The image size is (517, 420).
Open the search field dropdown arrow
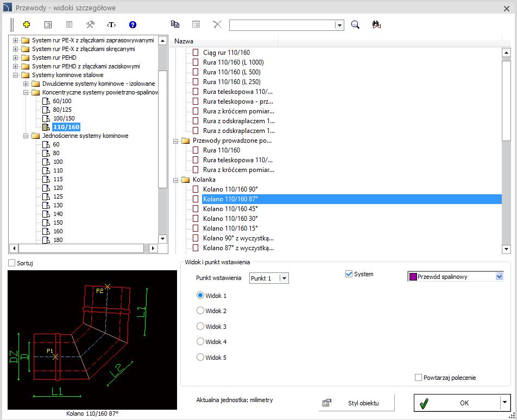coord(339,25)
